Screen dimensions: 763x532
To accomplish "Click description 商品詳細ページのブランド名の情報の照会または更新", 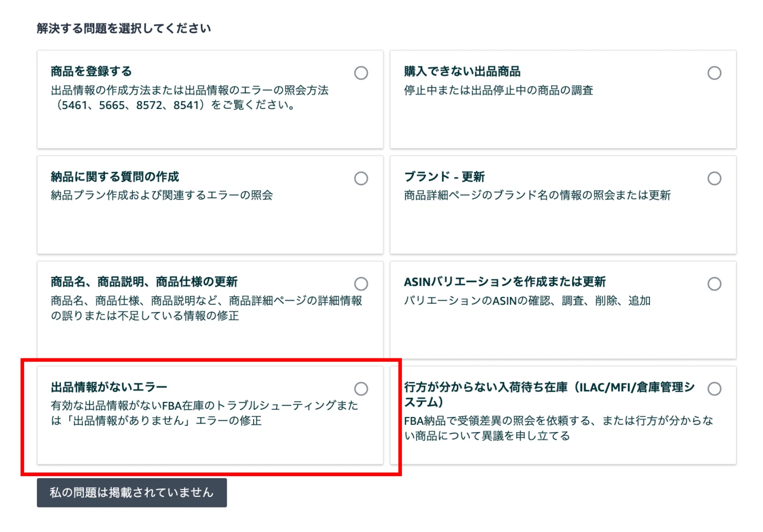I will click(x=537, y=195).
